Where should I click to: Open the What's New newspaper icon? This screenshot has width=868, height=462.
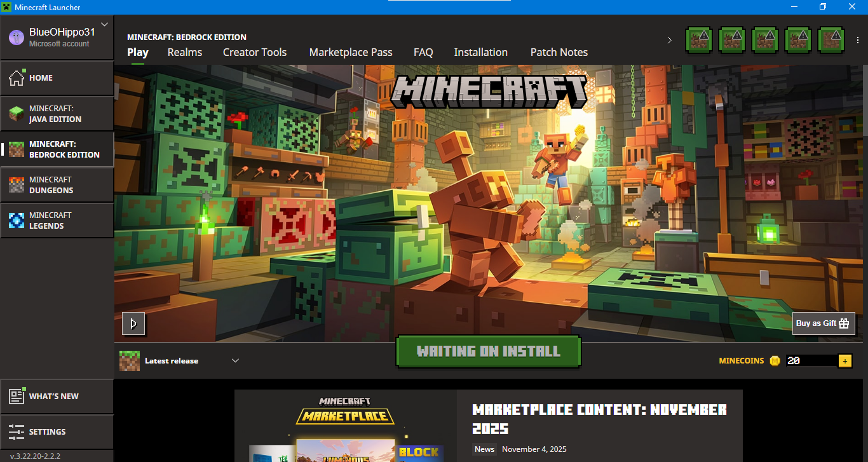[x=17, y=396]
